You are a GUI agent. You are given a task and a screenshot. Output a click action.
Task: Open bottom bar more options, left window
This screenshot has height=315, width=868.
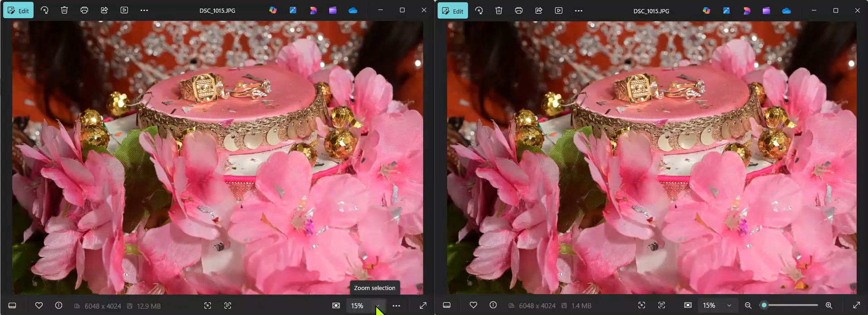coord(396,305)
